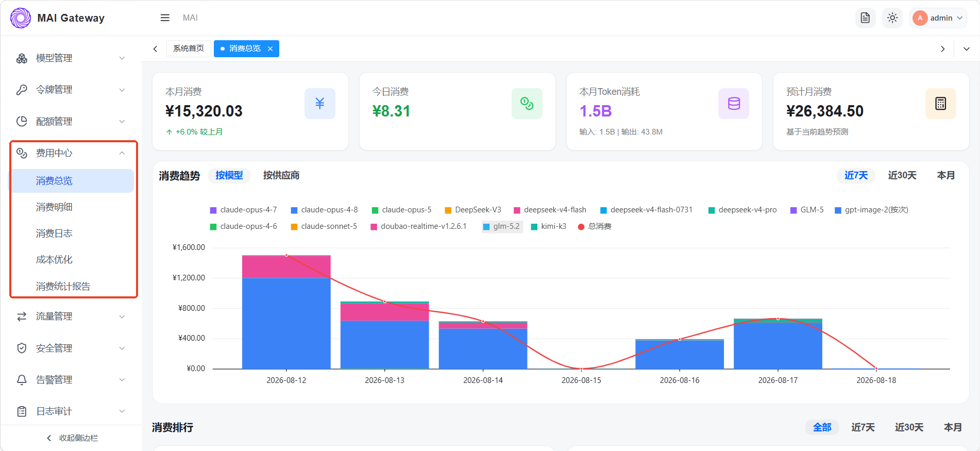Toggle claude-opus-5 legend series

[x=401, y=210]
